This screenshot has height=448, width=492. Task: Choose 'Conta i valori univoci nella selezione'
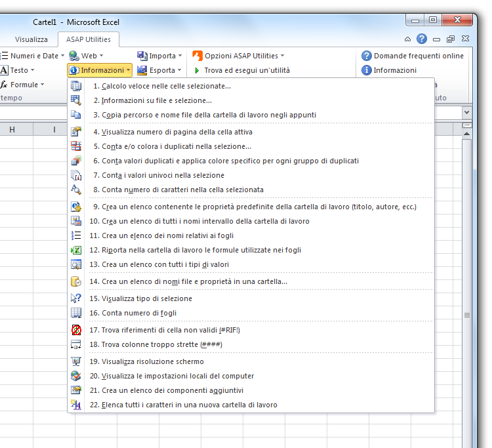pos(251,175)
